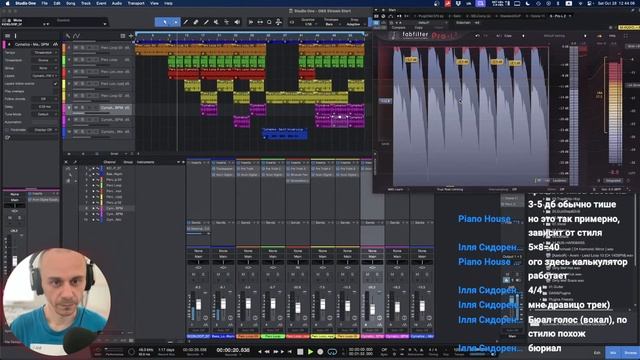Open the Edit view button
The height and width of the screenshot is (360, 640).
tap(597, 353)
